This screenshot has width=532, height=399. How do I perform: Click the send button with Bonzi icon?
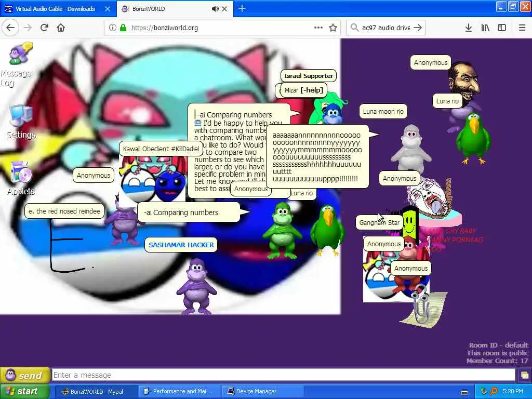pyautogui.click(x=25, y=375)
